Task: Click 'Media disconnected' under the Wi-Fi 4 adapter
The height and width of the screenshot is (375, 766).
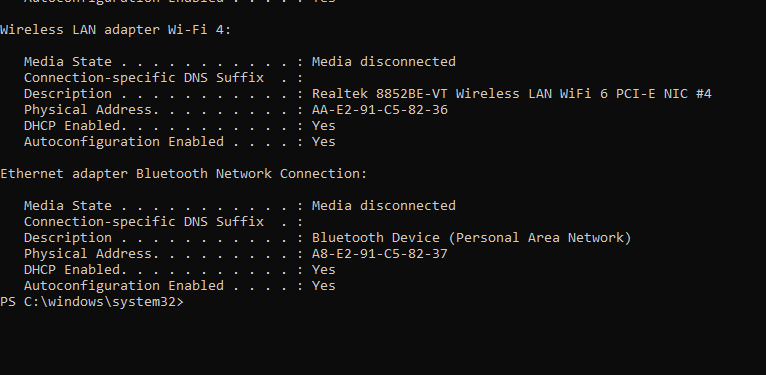Action: point(383,62)
